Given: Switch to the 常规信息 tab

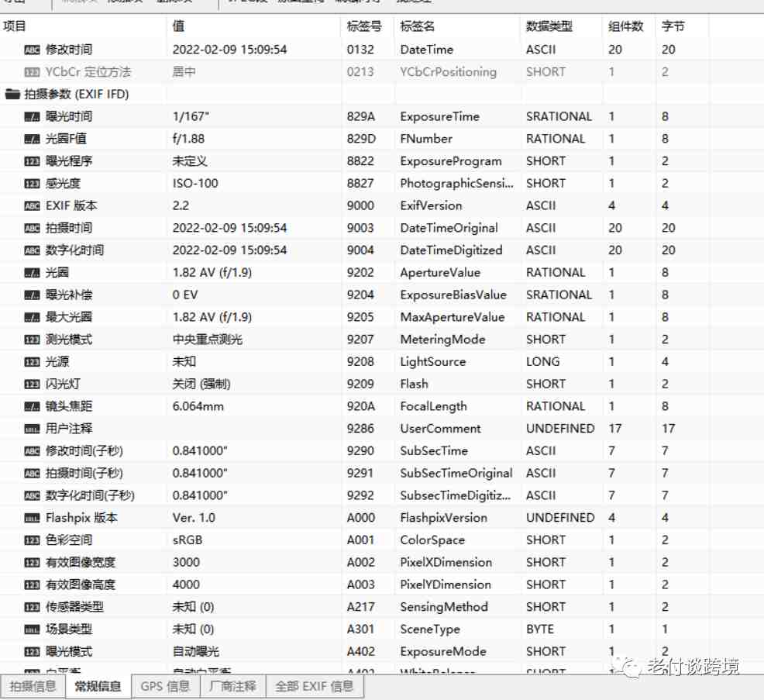Looking at the screenshot, I should click(x=98, y=686).
